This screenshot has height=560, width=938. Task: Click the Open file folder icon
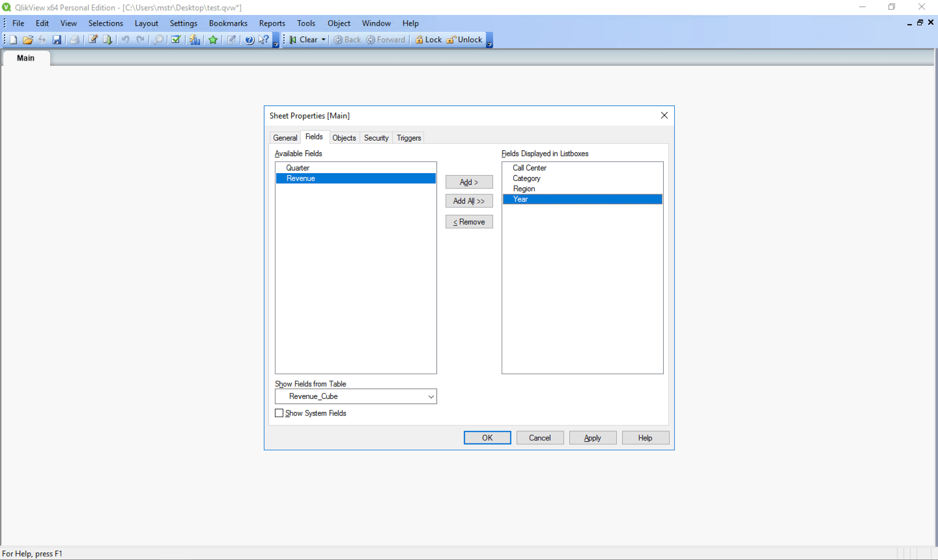[x=27, y=40]
